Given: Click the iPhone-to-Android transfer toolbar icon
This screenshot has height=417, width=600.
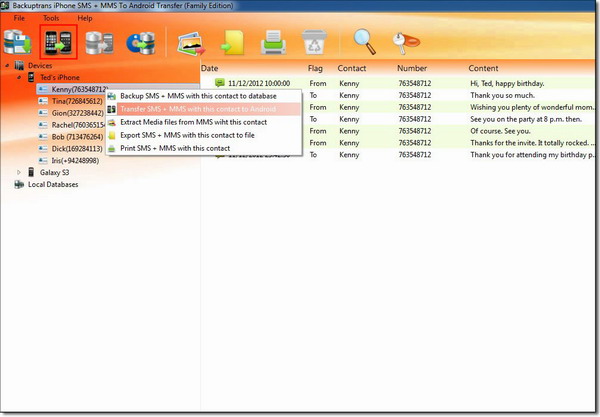Looking at the screenshot, I should point(58,42).
